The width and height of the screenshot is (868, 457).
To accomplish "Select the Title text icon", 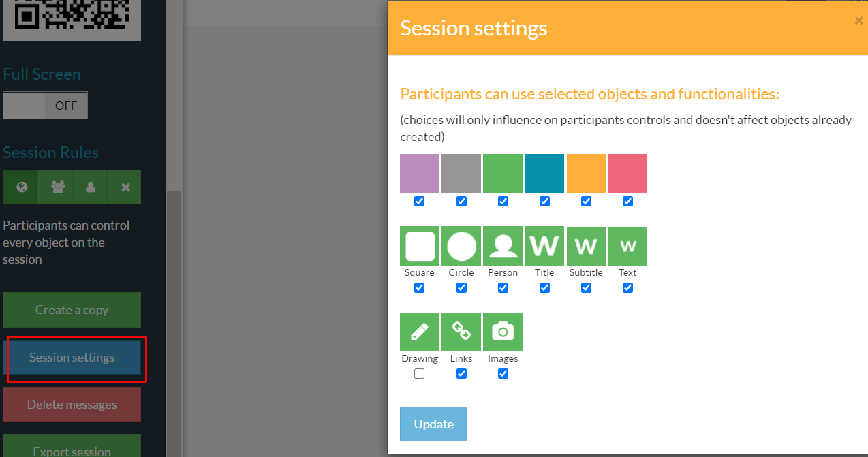I will 544,246.
